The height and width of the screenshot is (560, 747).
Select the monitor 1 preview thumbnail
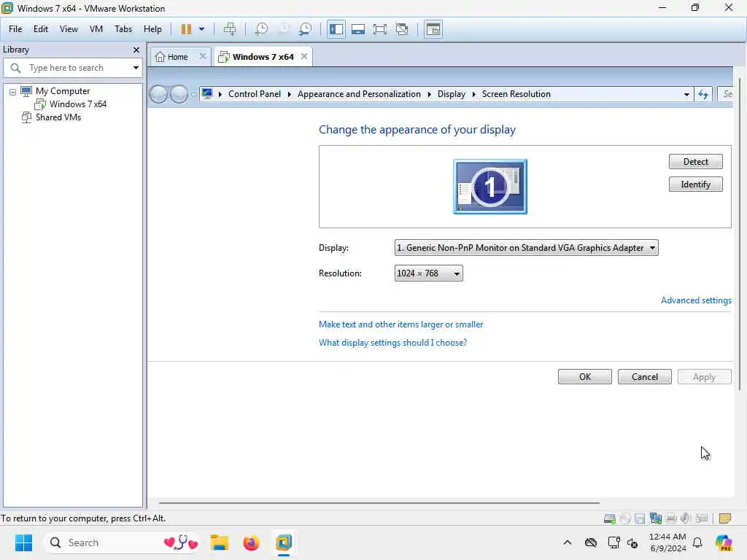click(x=490, y=187)
